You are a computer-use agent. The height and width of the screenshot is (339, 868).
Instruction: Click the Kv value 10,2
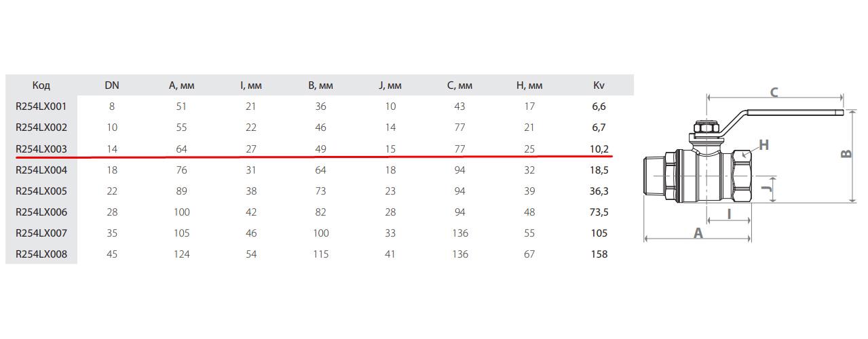(x=599, y=148)
